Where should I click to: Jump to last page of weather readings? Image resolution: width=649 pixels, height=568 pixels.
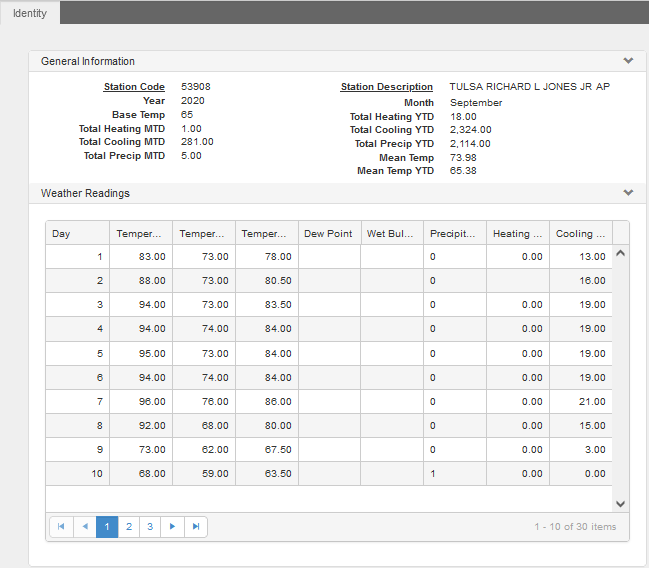pyautogui.click(x=196, y=527)
